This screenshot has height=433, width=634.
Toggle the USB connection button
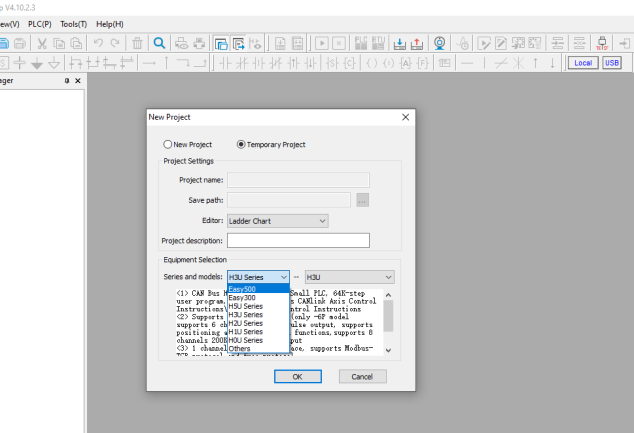(612, 63)
